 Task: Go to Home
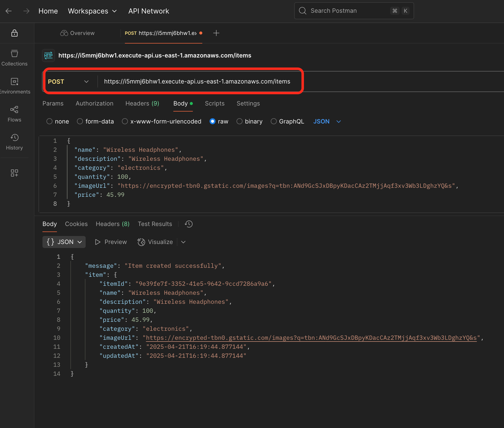(48, 11)
